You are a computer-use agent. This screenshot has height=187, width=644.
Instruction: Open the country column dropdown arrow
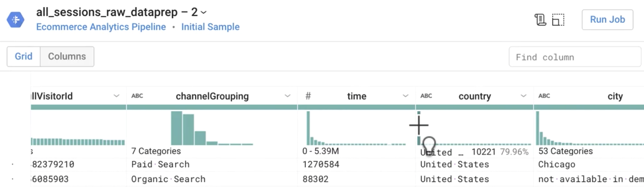point(523,96)
